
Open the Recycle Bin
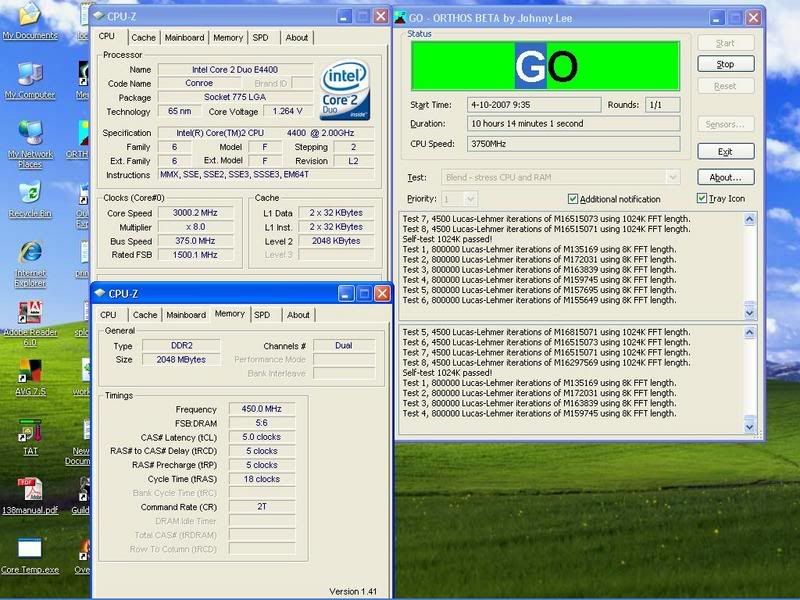click(x=30, y=199)
